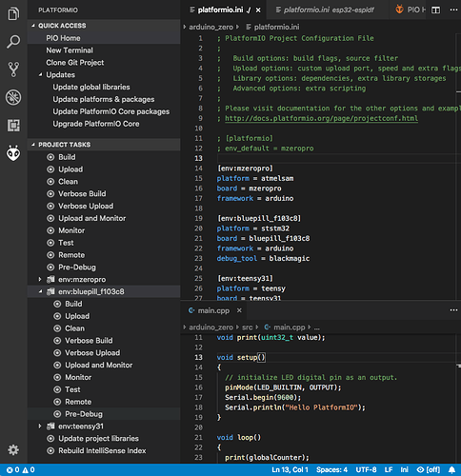Open PIO Home from Quick Access
The height and width of the screenshot is (476, 461).
pos(104,38)
